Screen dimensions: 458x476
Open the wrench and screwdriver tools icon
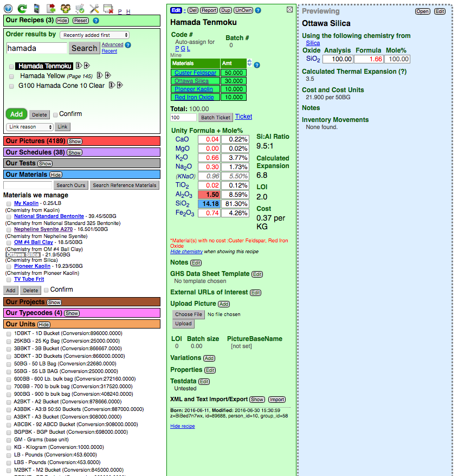[94, 9]
